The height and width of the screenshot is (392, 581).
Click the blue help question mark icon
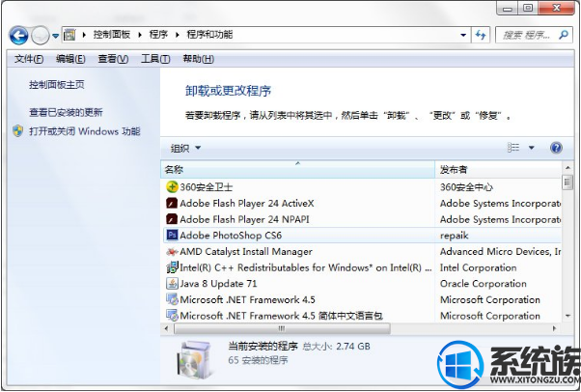[x=556, y=148]
